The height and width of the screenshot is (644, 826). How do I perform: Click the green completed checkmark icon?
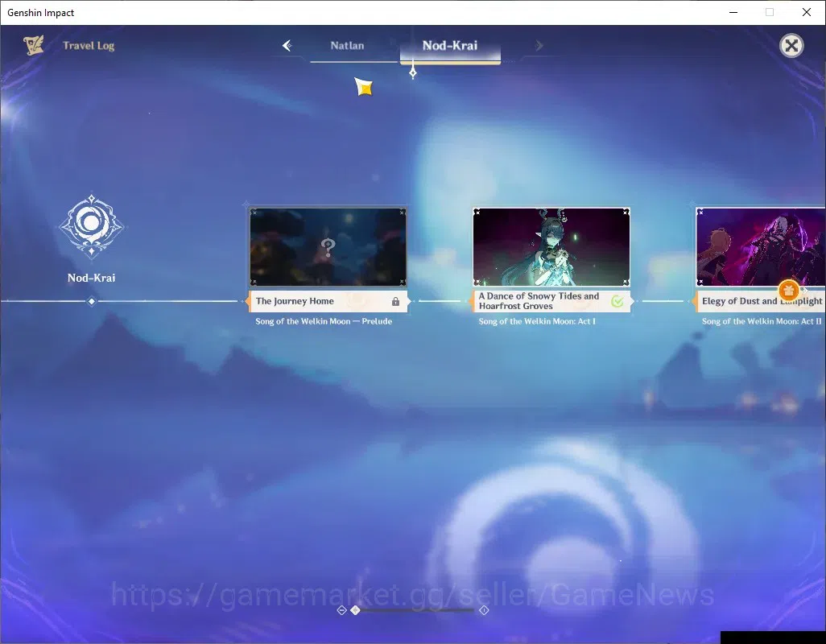click(x=617, y=301)
